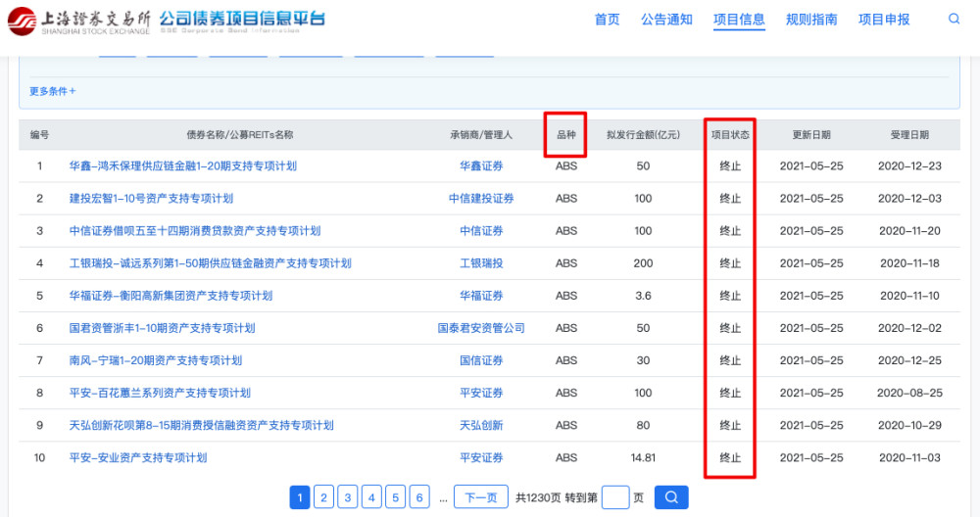Click underwriter 中信建投证券 link
This screenshot has width=980, height=517.
click(481, 199)
